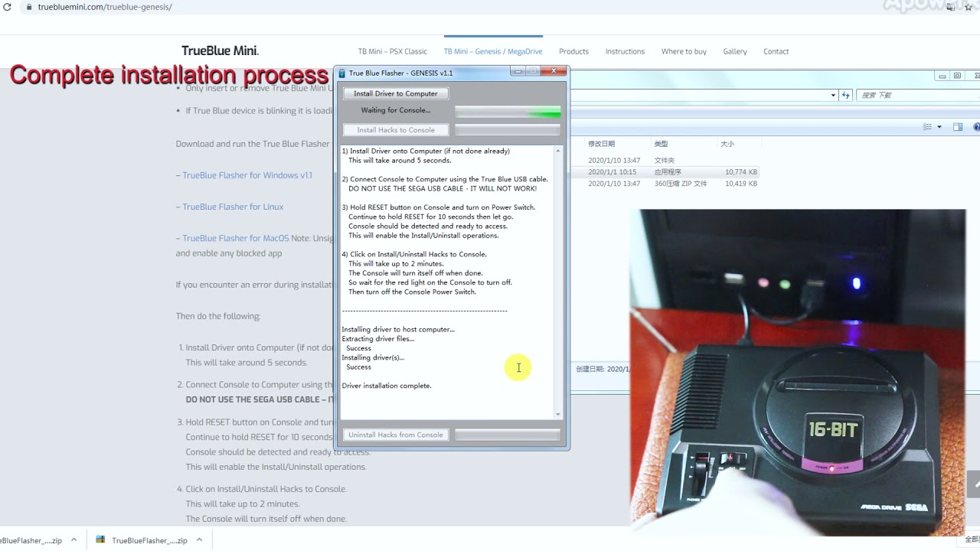
Task: Close the True Blue Flasher window
Action: tap(553, 72)
